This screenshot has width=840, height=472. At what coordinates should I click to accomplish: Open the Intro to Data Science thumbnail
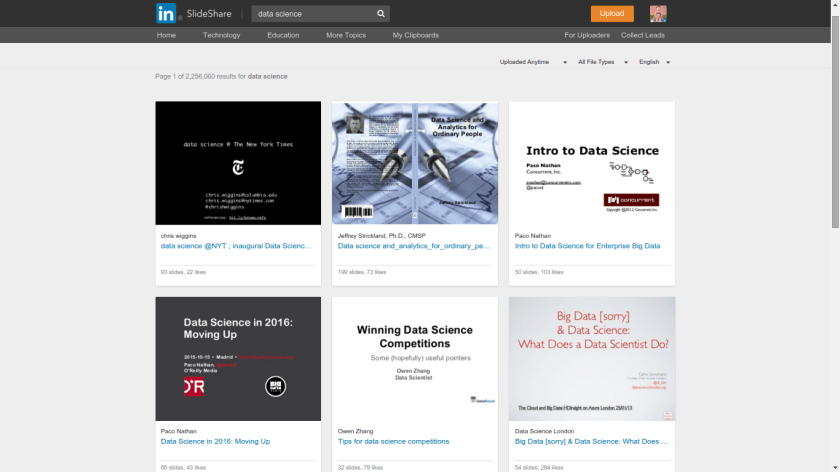click(592, 163)
